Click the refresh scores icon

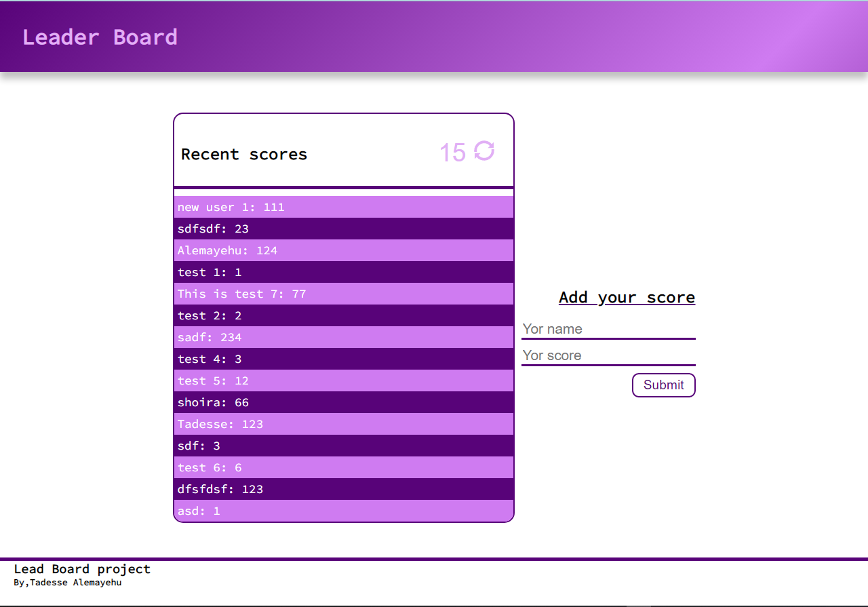(x=483, y=151)
